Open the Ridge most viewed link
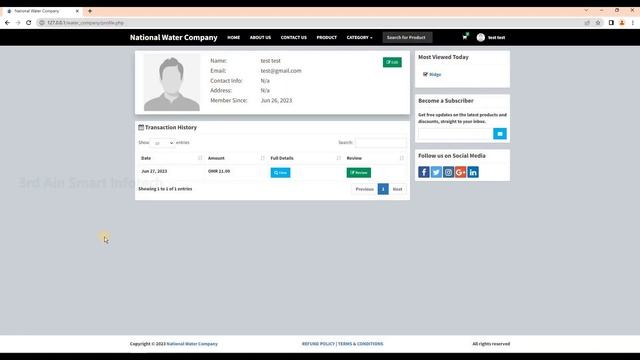This screenshot has width=640, height=360. (x=435, y=74)
